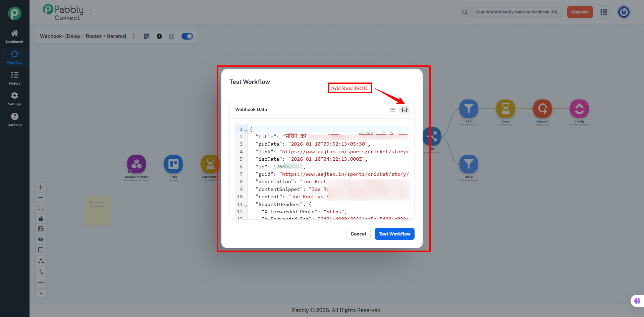Cancel the Test Workflow dialog
Viewport: 644px width, 317px height.
click(x=358, y=234)
